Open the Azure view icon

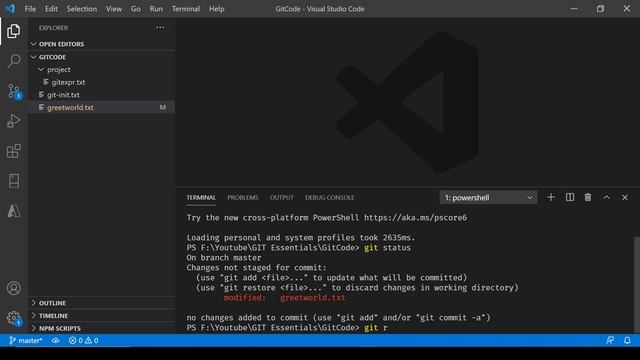click(13, 211)
